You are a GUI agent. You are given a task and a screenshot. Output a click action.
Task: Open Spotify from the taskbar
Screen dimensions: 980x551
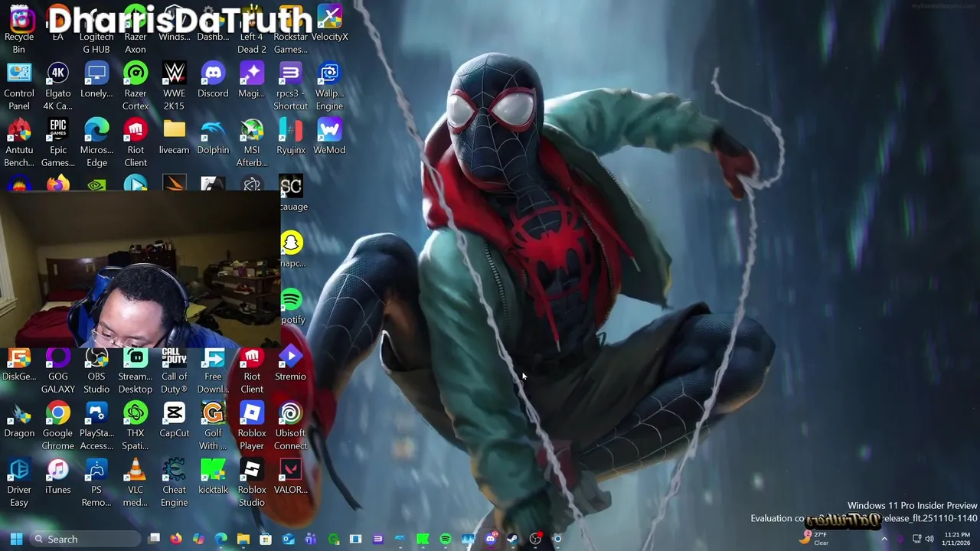click(445, 539)
